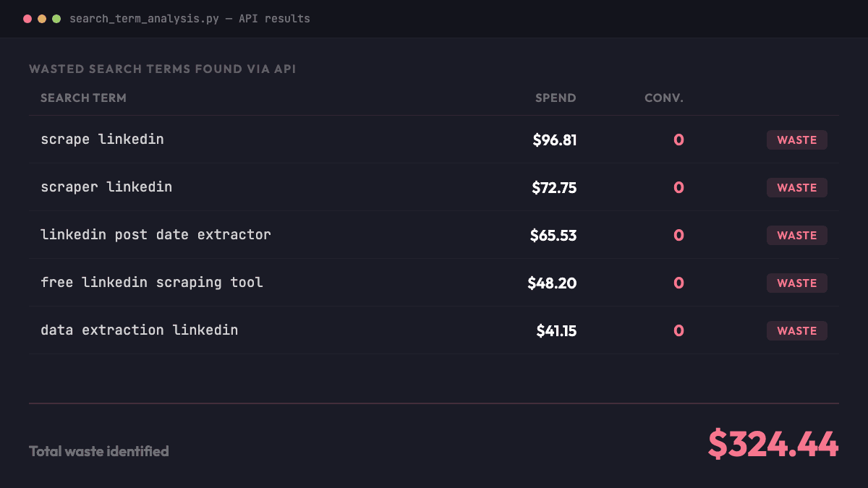Click the SEARCH TERM column header
868x488 pixels.
83,98
